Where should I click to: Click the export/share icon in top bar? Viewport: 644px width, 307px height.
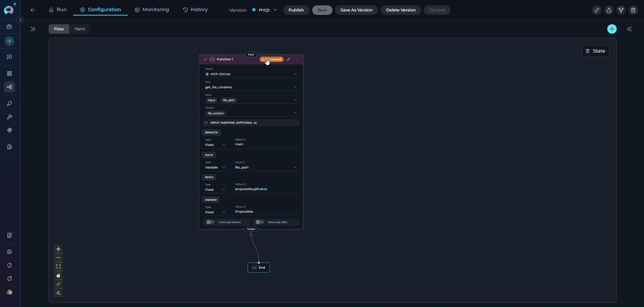(609, 10)
